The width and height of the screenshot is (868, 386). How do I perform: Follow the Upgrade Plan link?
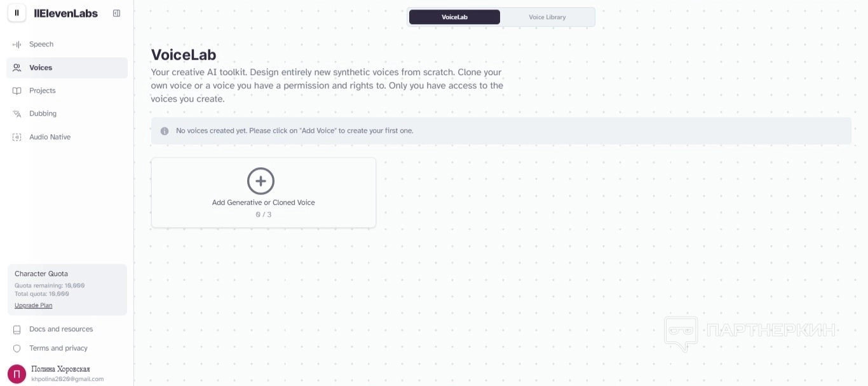coord(34,305)
